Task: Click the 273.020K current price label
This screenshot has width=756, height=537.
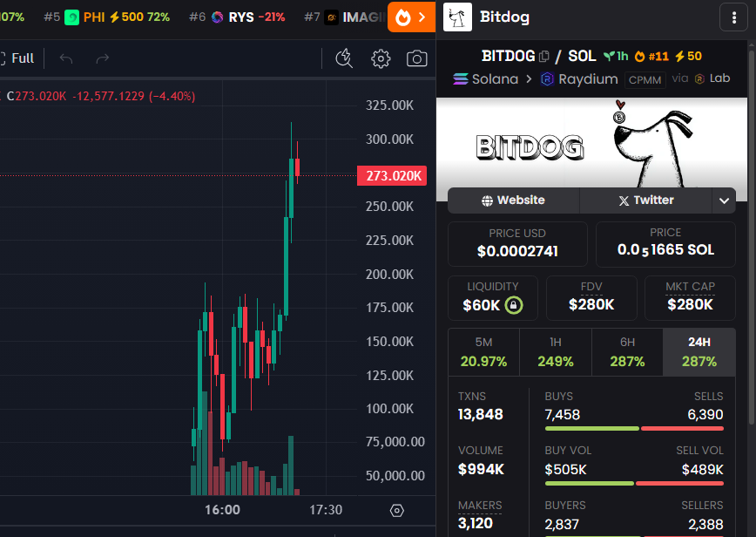Action: tap(392, 175)
